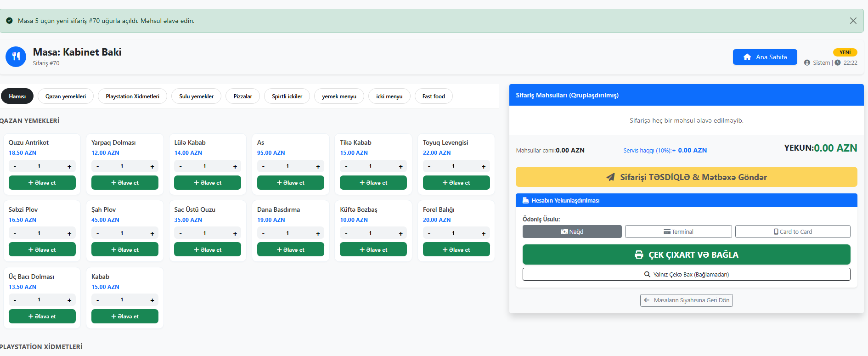
Task: Select Card to Card payment option
Action: point(793,232)
